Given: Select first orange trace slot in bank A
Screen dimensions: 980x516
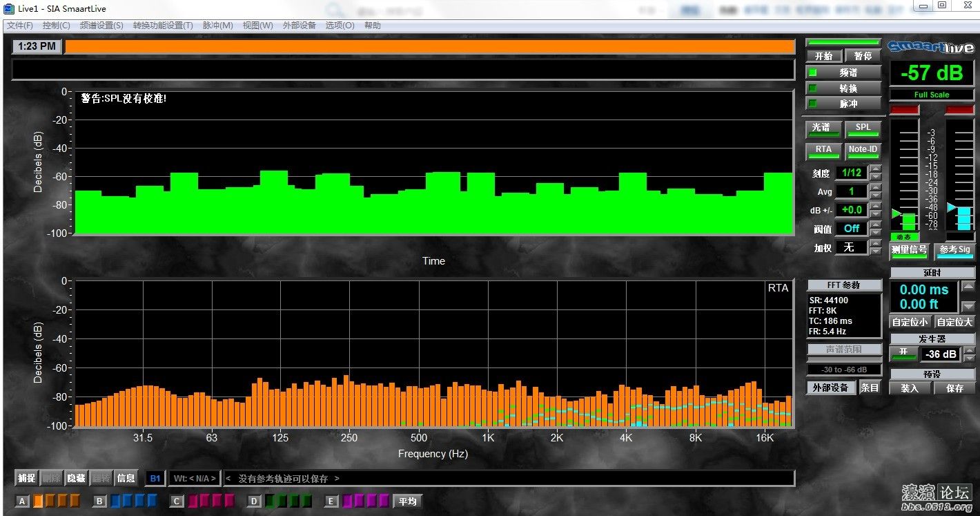Looking at the screenshot, I should pos(38,501).
